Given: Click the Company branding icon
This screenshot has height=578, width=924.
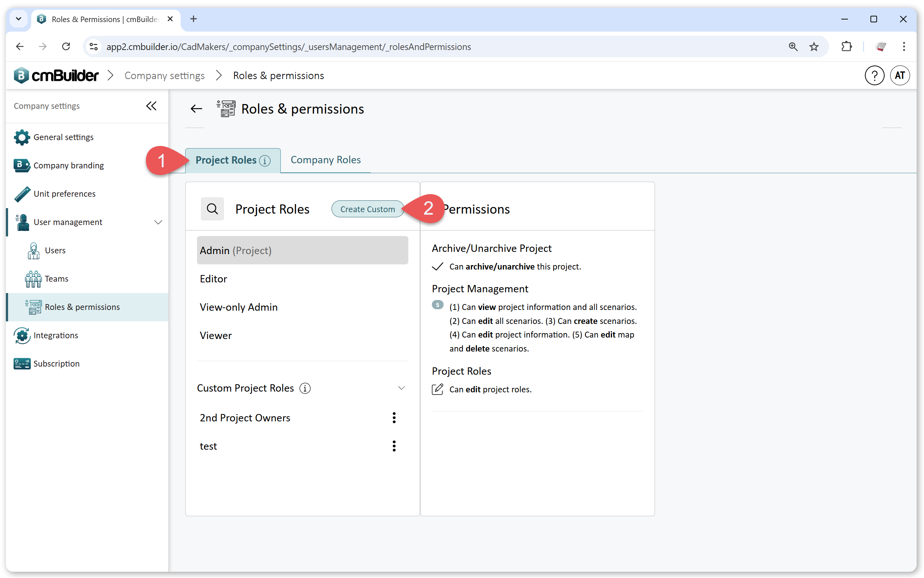Looking at the screenshot, I should tap(22, 165).
